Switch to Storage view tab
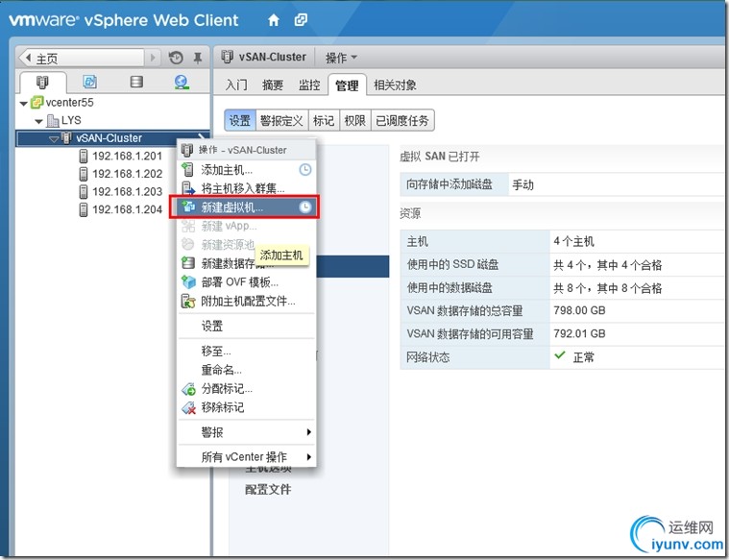The image size is (729, 560). click(136, 82)
